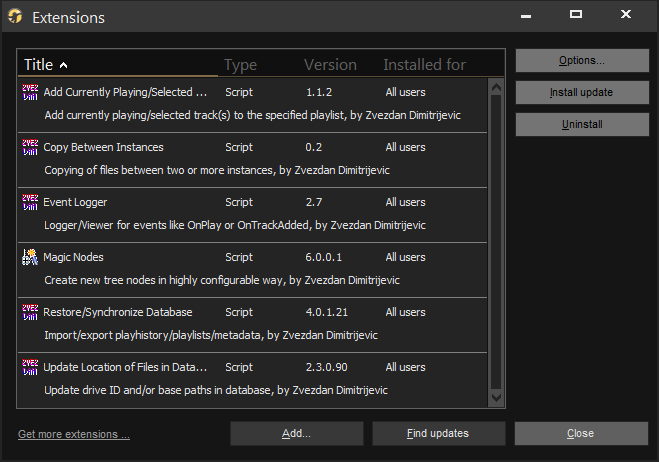659x462 pixels.
Task: Click the Restore/Synchronize Database script icon
Action: (29, 312)
